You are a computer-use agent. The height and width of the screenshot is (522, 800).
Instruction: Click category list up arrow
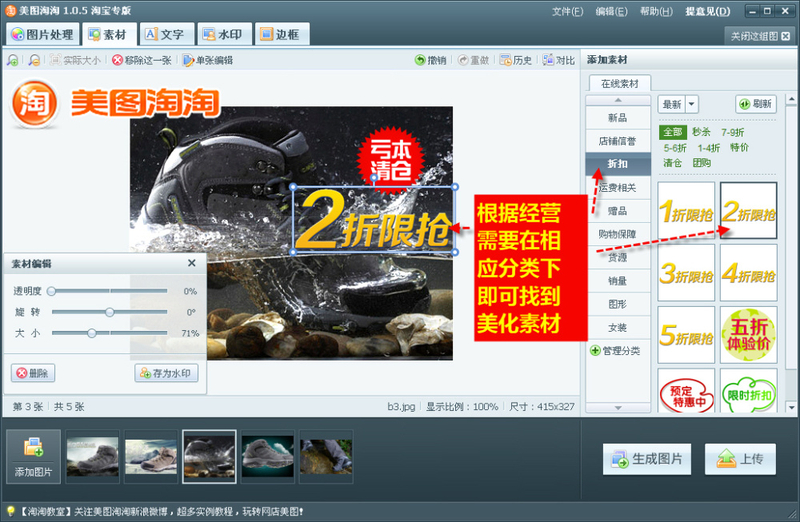point(618,100)
